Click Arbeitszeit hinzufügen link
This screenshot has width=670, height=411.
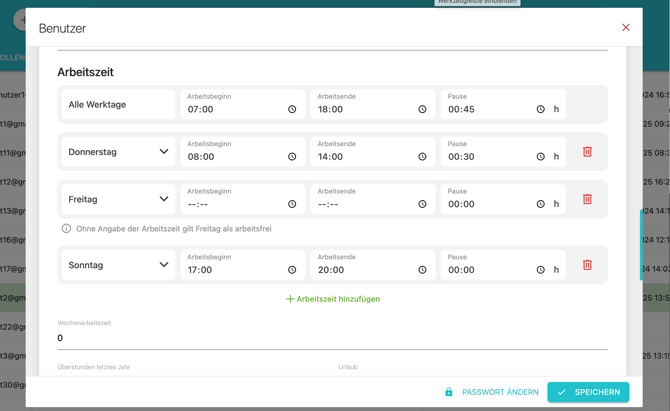333,299
